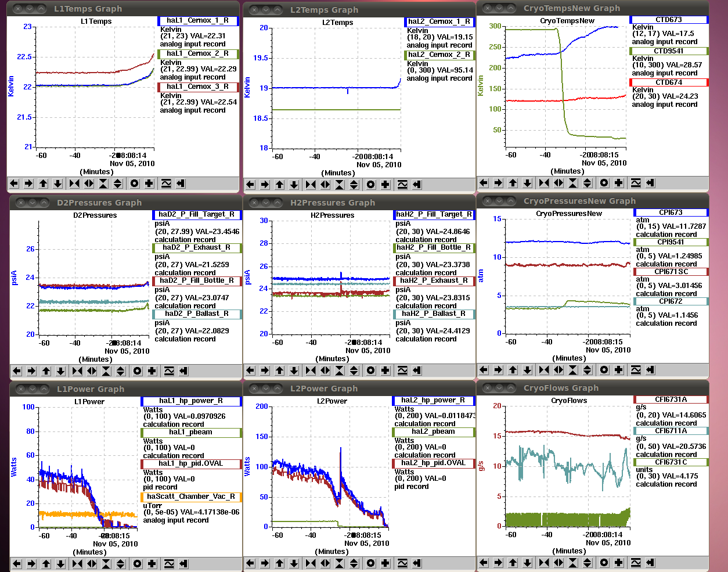Pan right in the L2Power Graph toolbar
The width and height of the screenshot is (728, 572).
(265, 563)
